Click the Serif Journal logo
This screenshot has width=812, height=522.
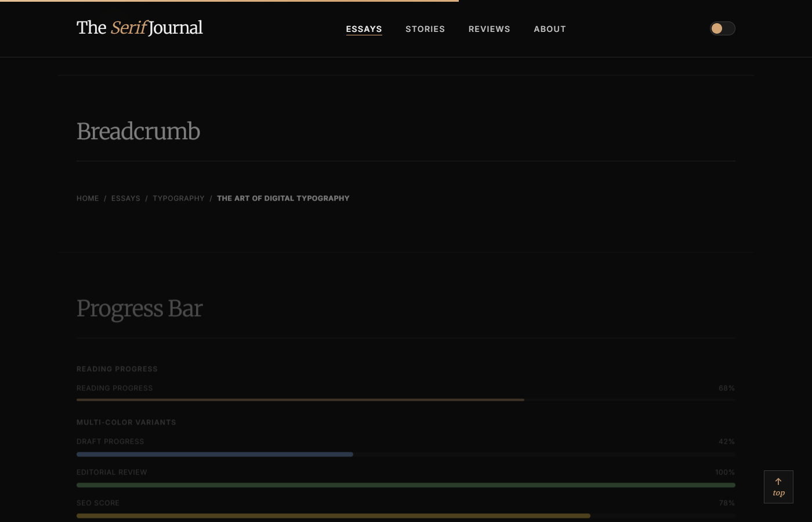tap(139, 28)
